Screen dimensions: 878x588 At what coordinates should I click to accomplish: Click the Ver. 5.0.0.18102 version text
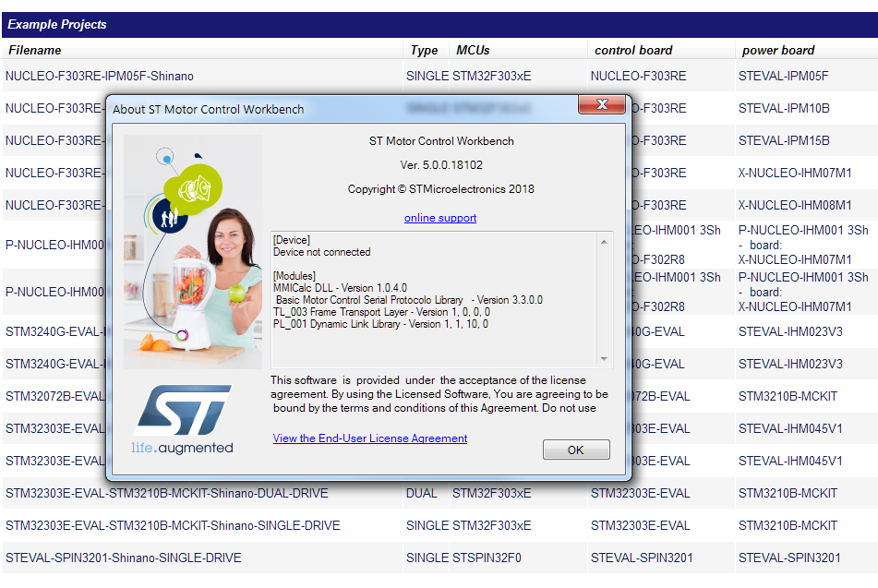441,165
